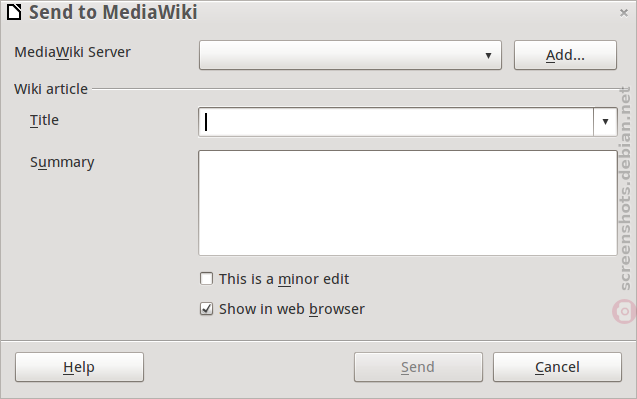This screenshot has height=399, width=637.
Task: Click the Send to MediaWiki title text
Action: click(x=113, y=12)
